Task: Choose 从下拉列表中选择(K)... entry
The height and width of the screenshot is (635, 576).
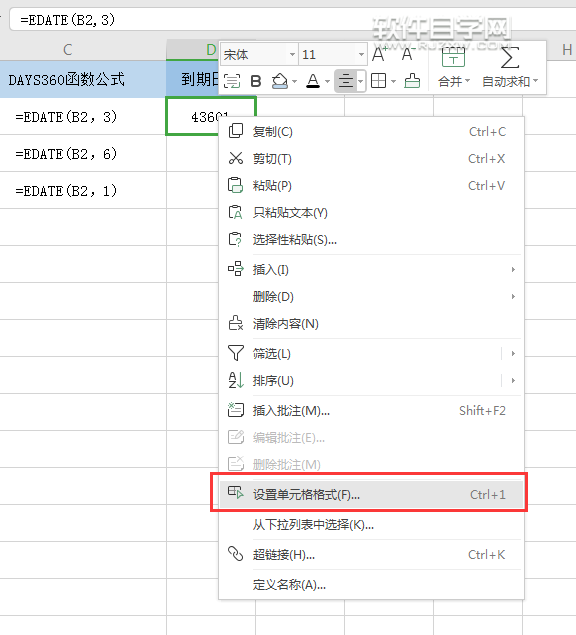Action: pyautogui.click(x=371, y=525)
